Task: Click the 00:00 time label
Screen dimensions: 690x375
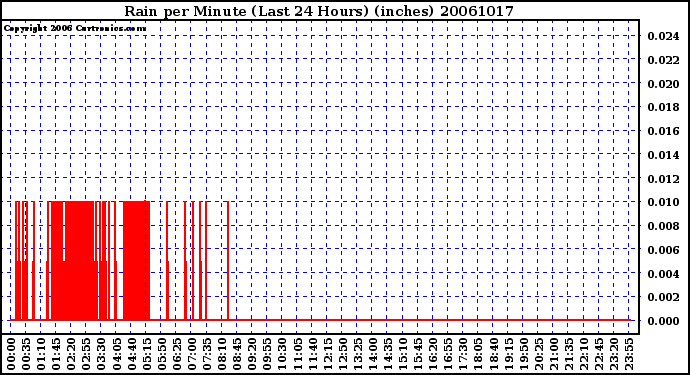Action: 11,354
